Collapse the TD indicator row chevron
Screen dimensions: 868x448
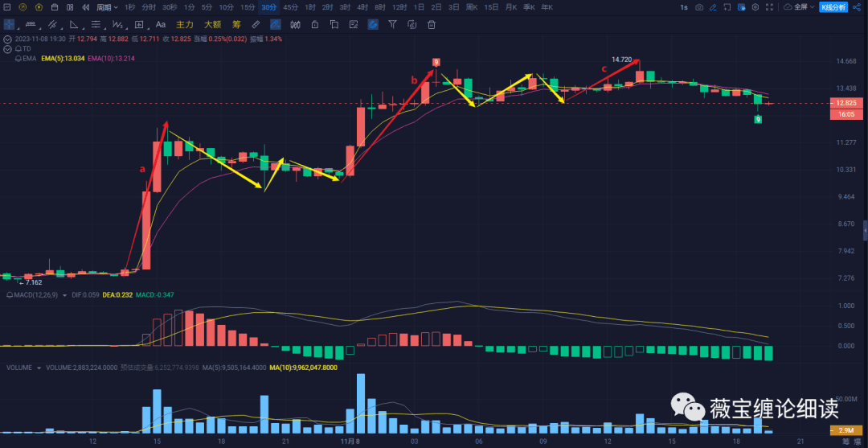(x=7, y=49)
